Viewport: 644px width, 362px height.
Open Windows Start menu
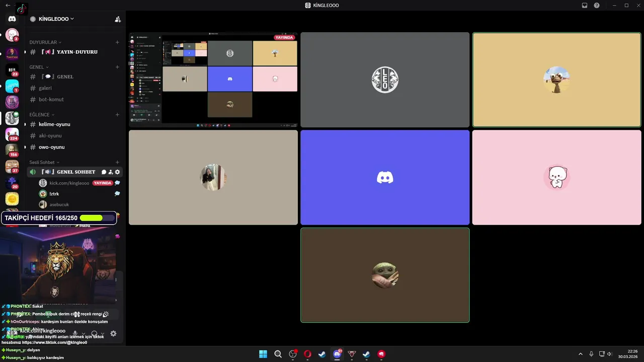click(263, 354)
